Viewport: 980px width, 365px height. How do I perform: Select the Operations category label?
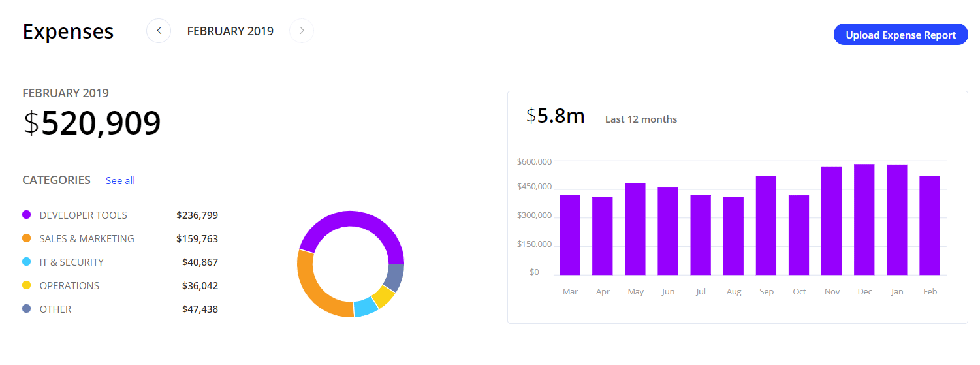point(69,285)
